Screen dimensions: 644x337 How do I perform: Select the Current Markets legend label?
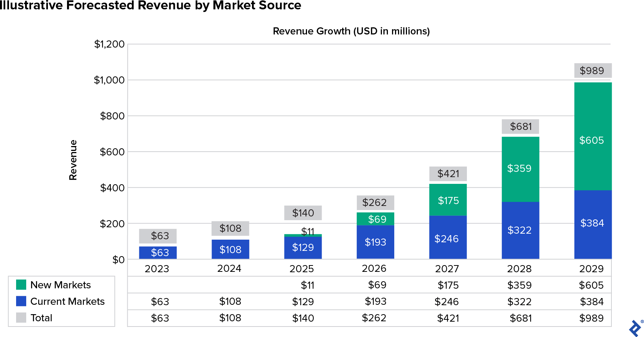click(x=67, y=301)
